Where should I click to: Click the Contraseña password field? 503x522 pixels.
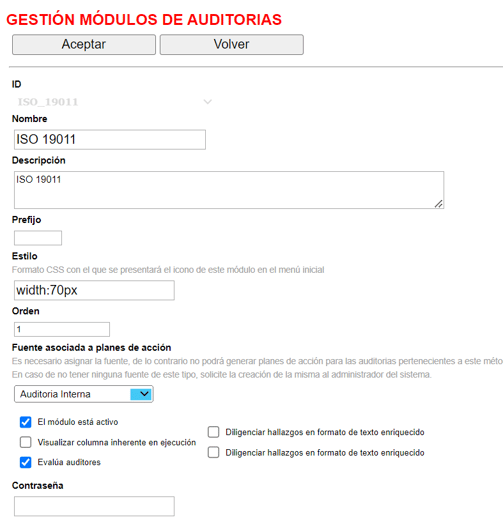[x=94, y=506]
